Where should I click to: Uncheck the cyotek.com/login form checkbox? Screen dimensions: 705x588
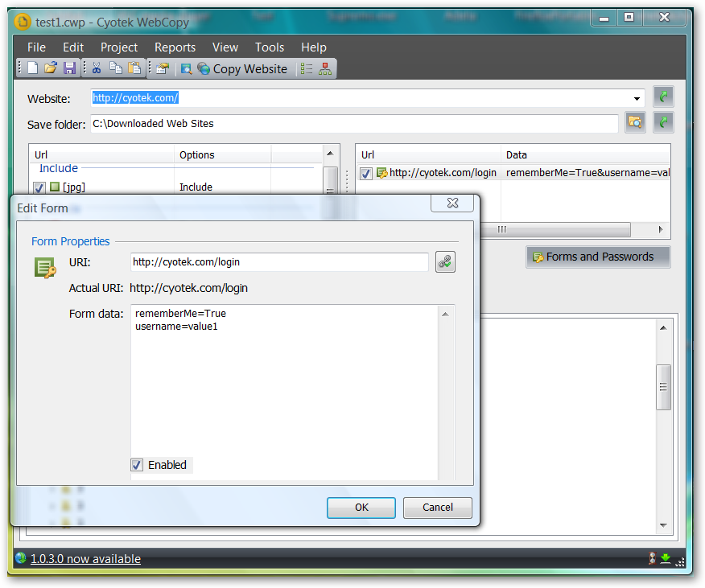point(366,173)
